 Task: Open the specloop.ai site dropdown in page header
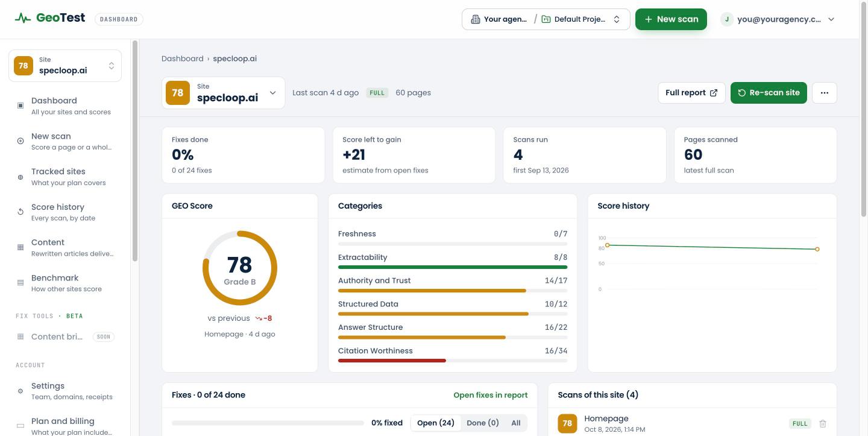pyautogui.click(x=223, y=93)
